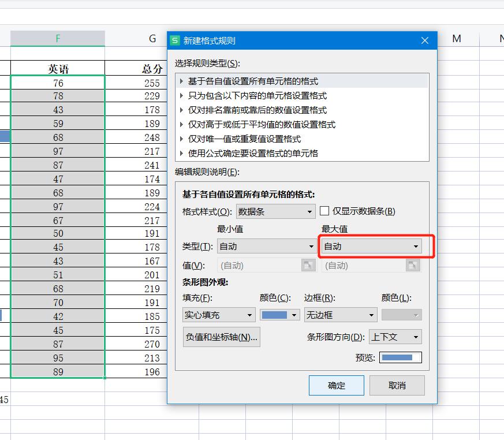The image size is (504, 440).
Task: Expand the arrow beside 仅对唯一值或重复值设置格式
Action: 182,139
